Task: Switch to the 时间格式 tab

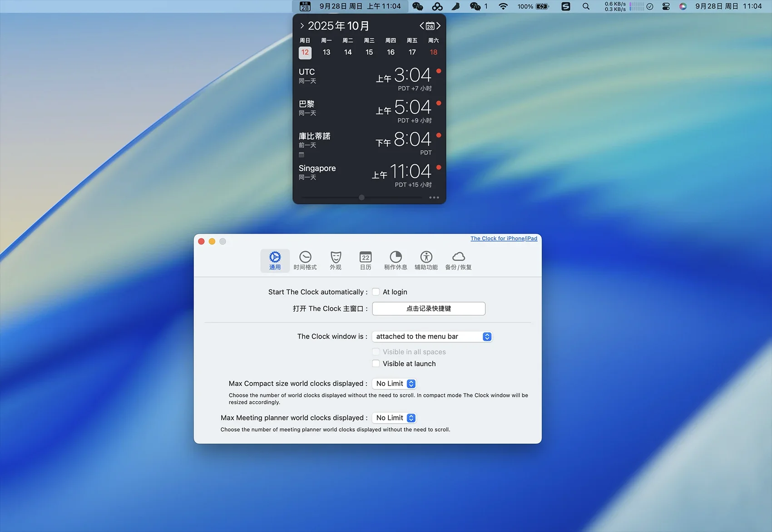Action: click(305, 261)
